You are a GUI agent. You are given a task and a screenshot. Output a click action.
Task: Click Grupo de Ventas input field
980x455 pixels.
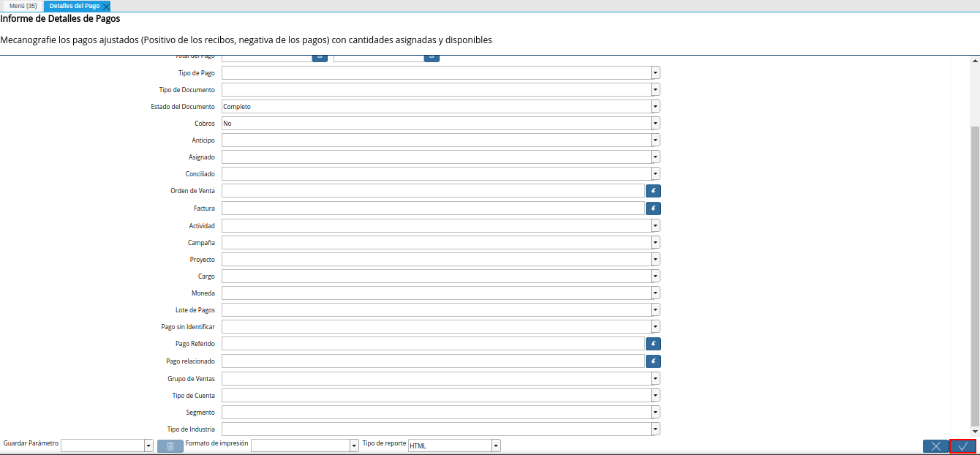(x=436, y=379)
